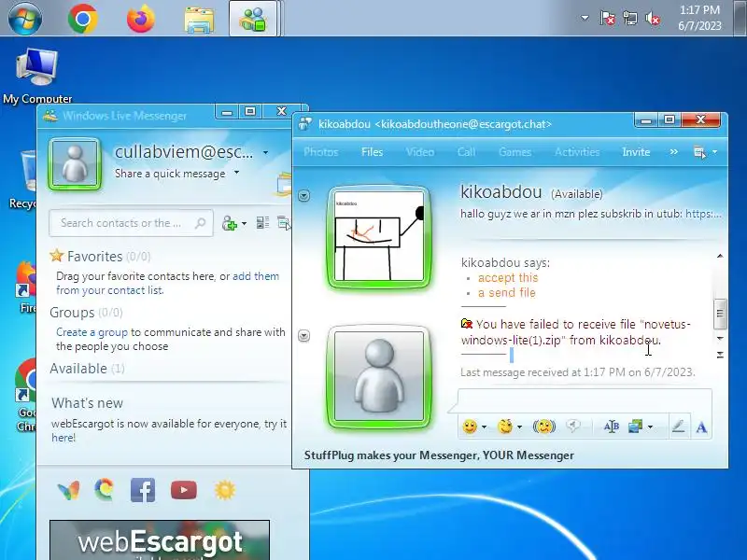The image size is (747, 560).
Task: Open status dropdown next to cullabviem account
Action: tap(265, 153)
